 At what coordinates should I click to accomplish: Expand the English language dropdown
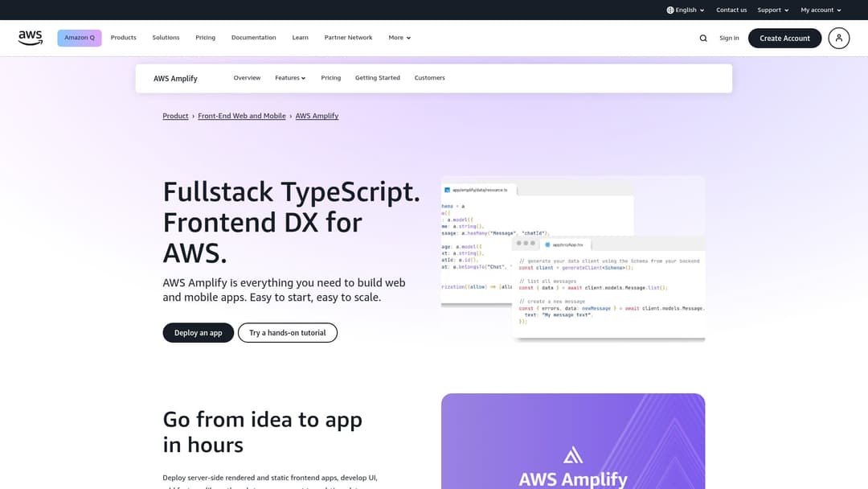point(686,10)
